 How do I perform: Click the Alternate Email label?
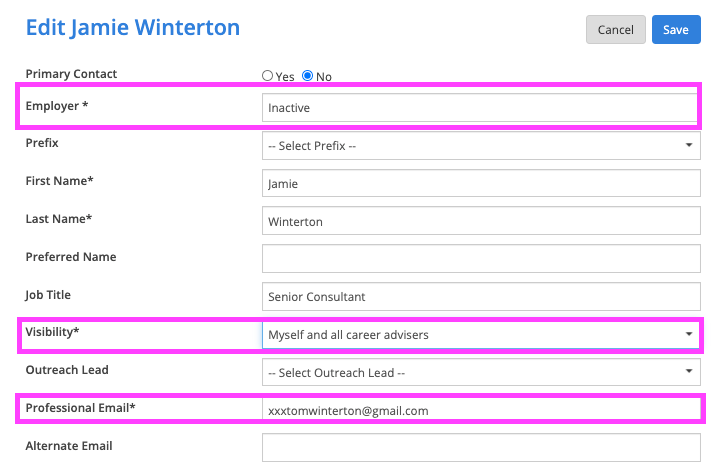point(69,446)
